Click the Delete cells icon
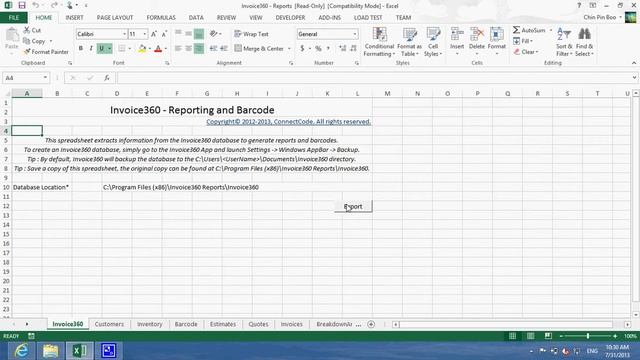Screen dimensions: 640x360 [x=476, y=35]
